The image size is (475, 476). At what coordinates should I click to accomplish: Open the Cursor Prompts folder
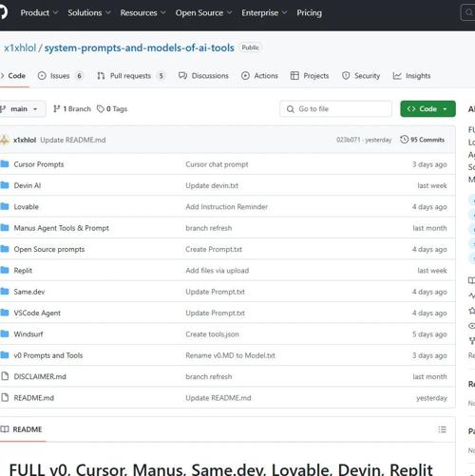pos(39,164)
